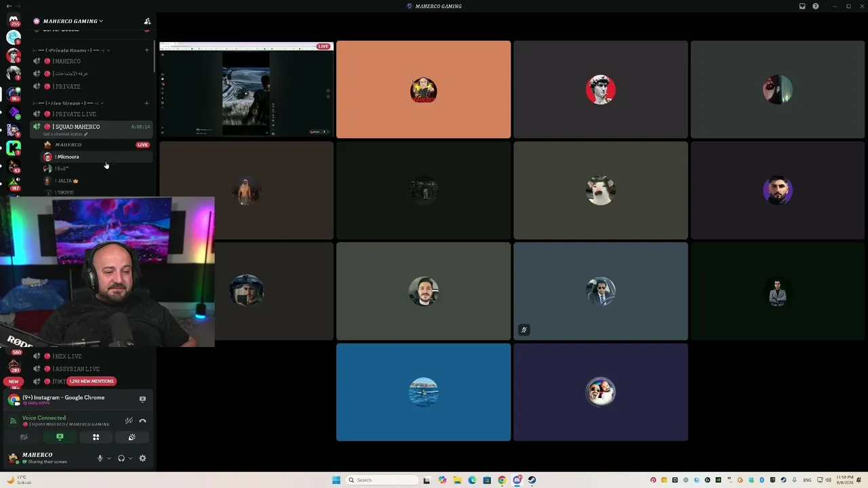868x488 pixels.
Task: Click the 1,292 New Mentions pill
Action: click(x=92, y=382)
